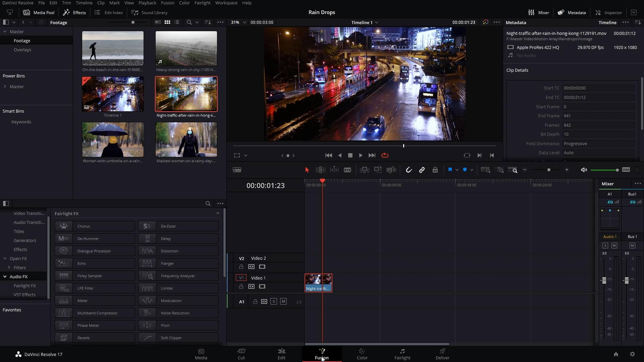Select the Night-traffic clip thumbnail
This screenshot has height=362, width=644.
186,94
